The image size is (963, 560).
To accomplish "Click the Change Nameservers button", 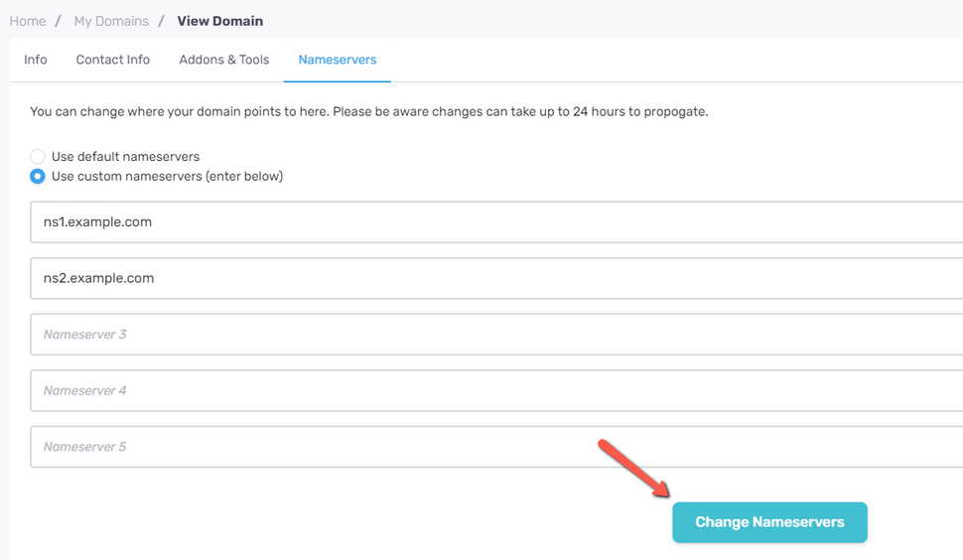I will [769, 522].
